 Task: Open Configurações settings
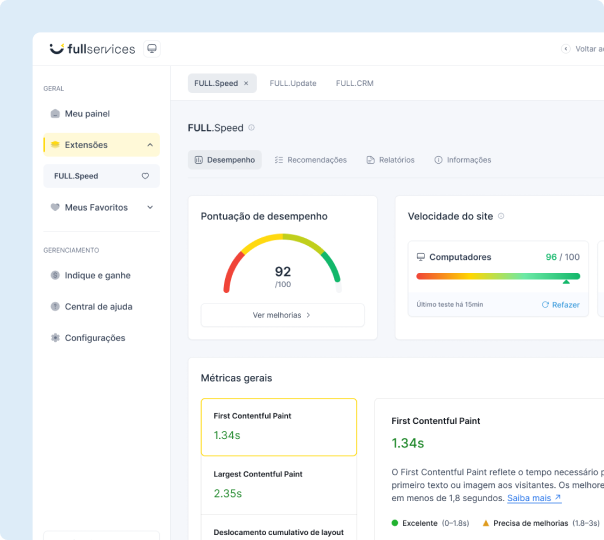[x=95, y=338]
